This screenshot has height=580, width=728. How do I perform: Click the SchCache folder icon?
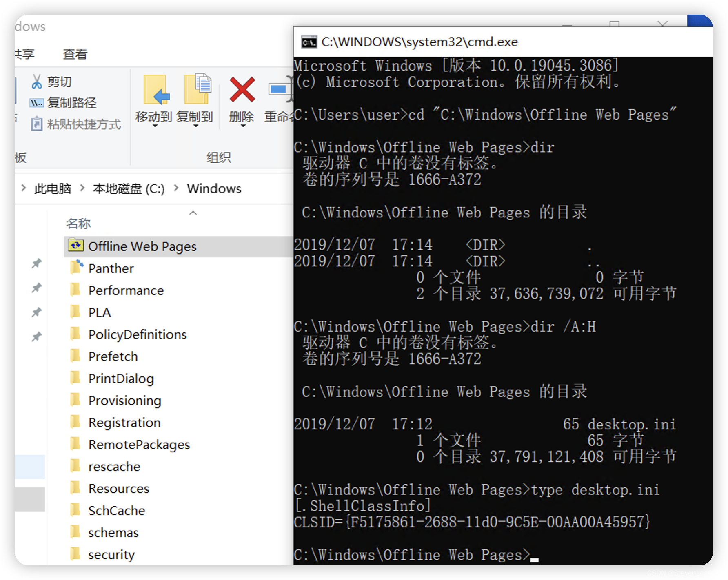click(x=75, y=510)
